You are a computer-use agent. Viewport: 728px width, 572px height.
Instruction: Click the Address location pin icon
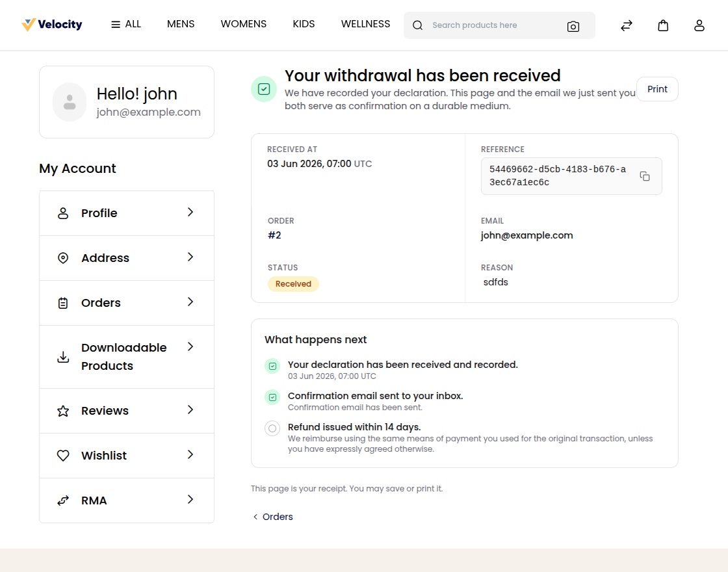[63, 258]
